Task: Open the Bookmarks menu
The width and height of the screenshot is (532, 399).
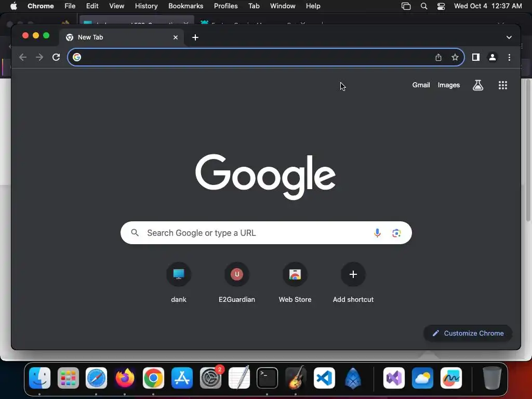Action: coord(185,6)
